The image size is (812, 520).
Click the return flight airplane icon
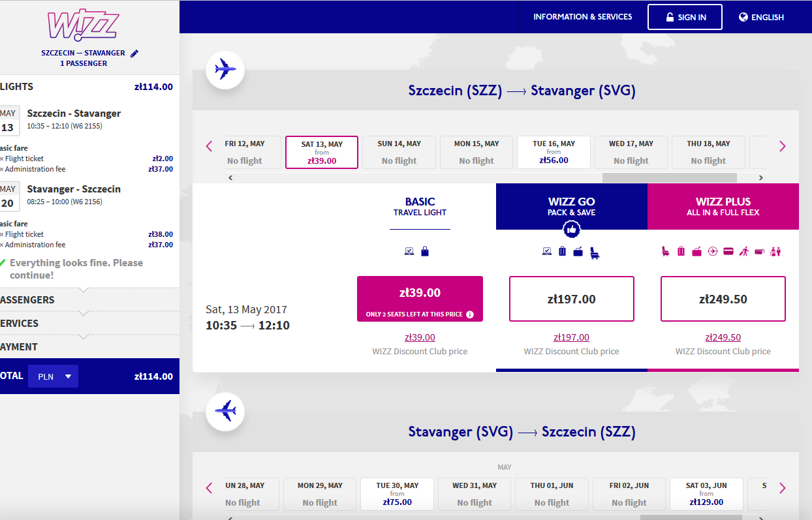[x=225, y=411]
